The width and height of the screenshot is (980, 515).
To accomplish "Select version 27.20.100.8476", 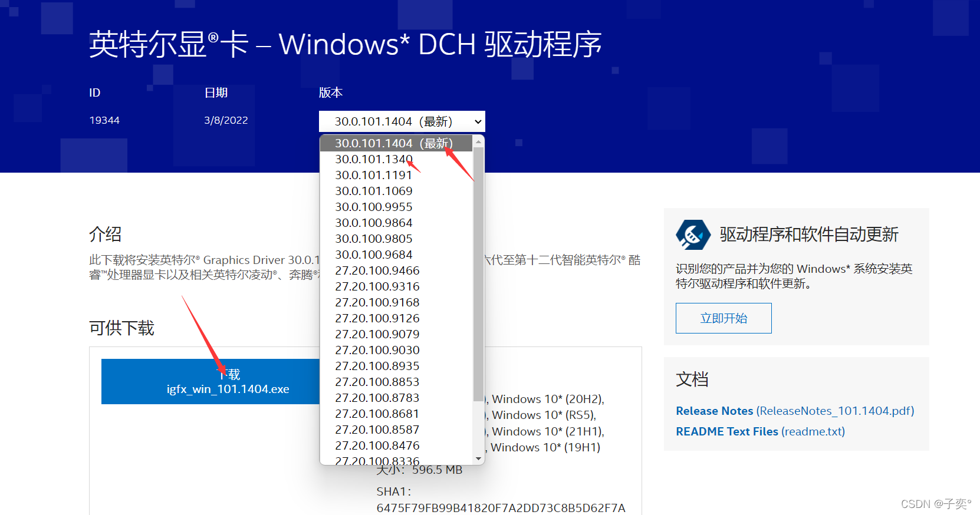I will point(396,445).
